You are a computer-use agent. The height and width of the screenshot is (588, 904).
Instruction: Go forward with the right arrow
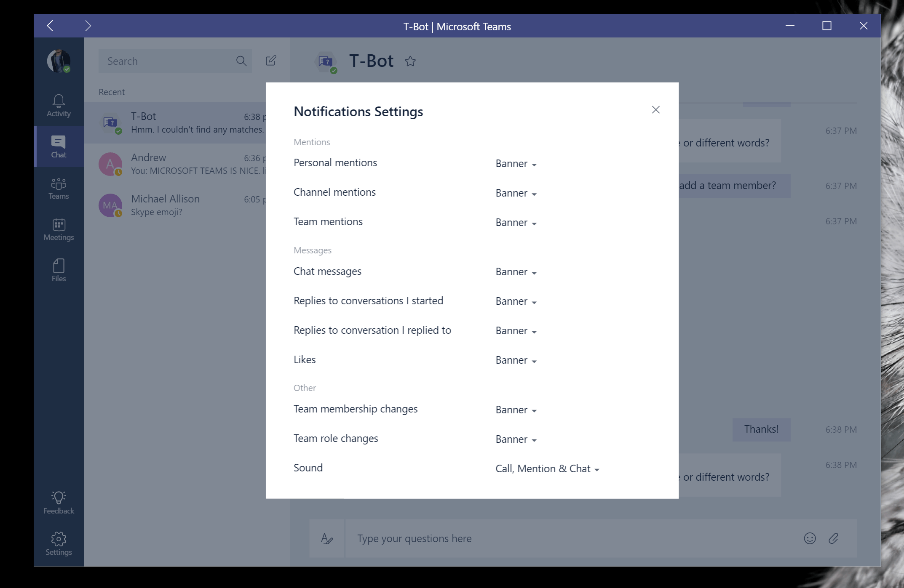tap(88, 26)
